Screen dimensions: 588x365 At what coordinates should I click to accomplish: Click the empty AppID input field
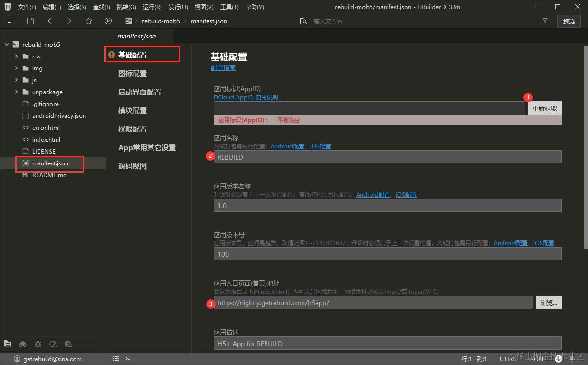(370, 108)
